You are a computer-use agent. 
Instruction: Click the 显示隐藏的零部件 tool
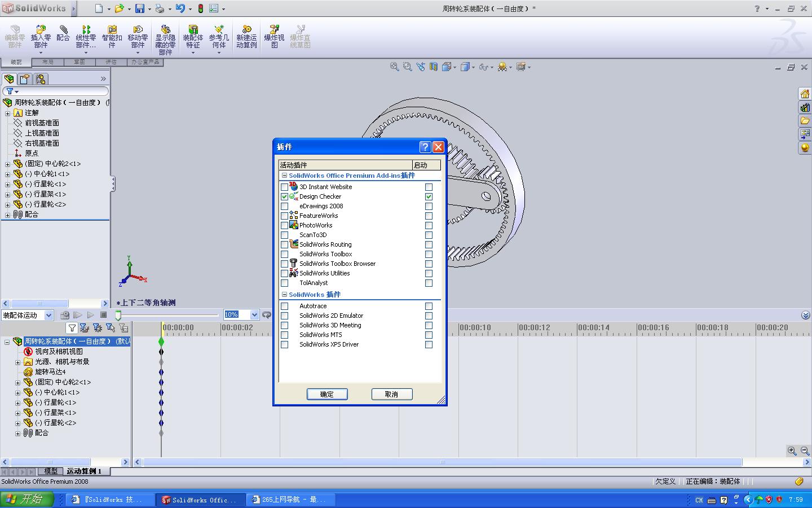(x=165, y=40)
